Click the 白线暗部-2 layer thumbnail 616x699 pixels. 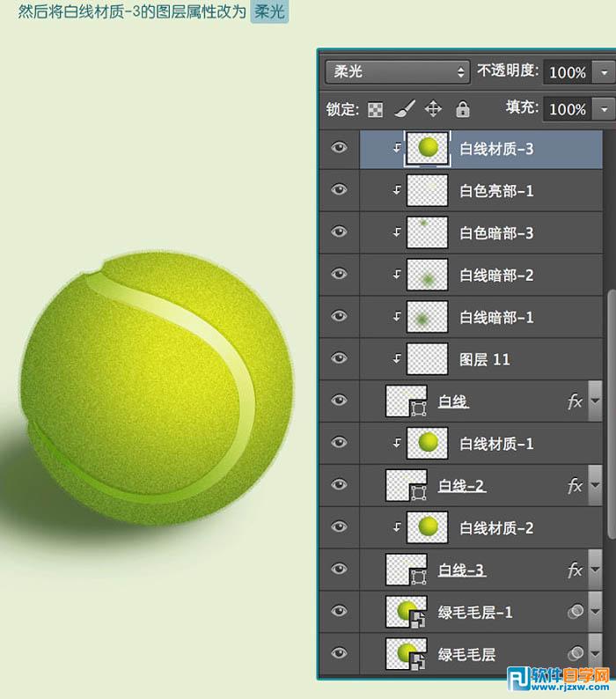tap(428, 274)
